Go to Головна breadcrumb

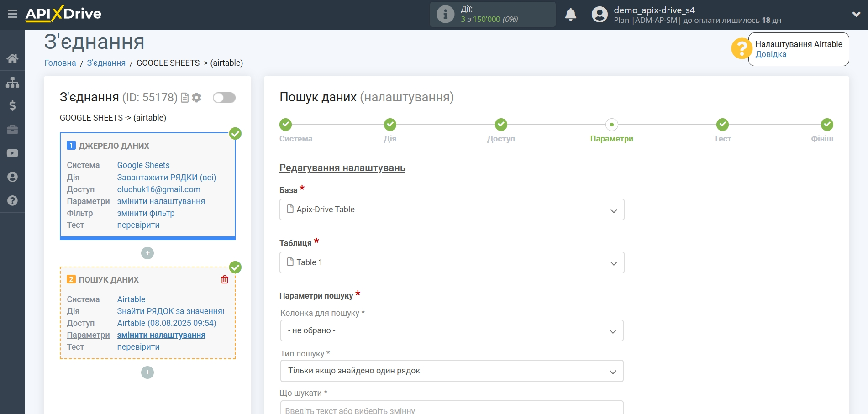[x=60, y=63]
